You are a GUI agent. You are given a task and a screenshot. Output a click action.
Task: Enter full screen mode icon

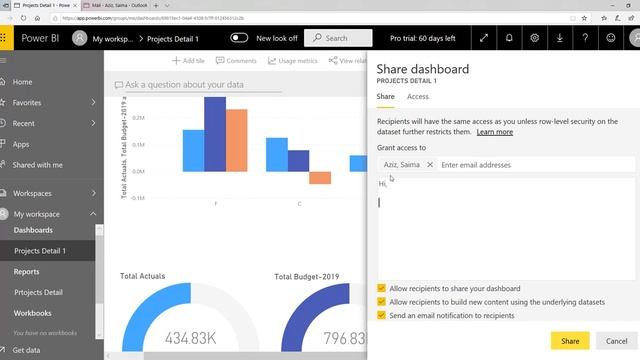coord(484,38)
